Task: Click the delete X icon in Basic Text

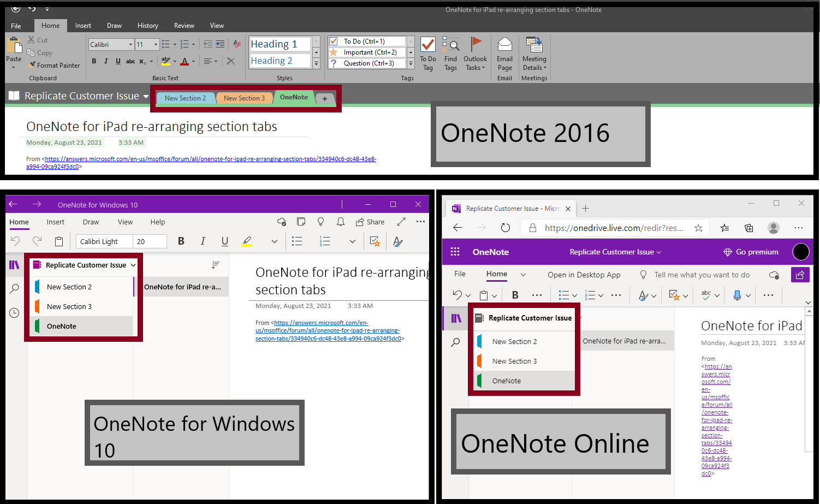Action: (231, 61)
